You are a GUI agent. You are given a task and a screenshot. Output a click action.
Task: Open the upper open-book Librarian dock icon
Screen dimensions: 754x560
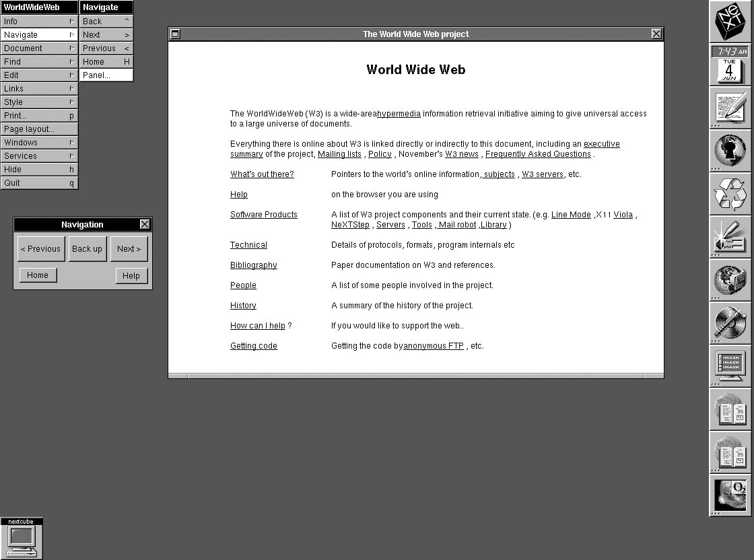point(730,409)
